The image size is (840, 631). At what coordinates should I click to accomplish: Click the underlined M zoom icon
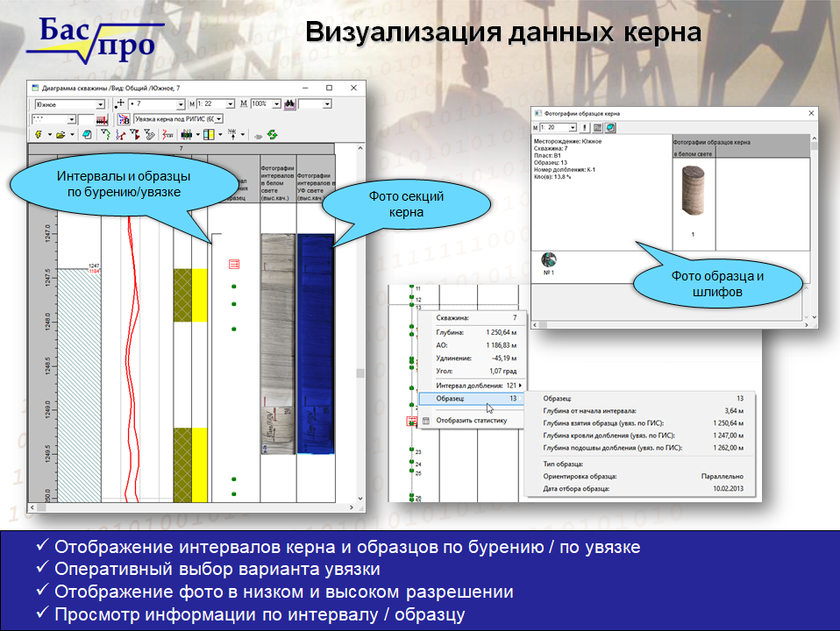[x=244, y=103]
